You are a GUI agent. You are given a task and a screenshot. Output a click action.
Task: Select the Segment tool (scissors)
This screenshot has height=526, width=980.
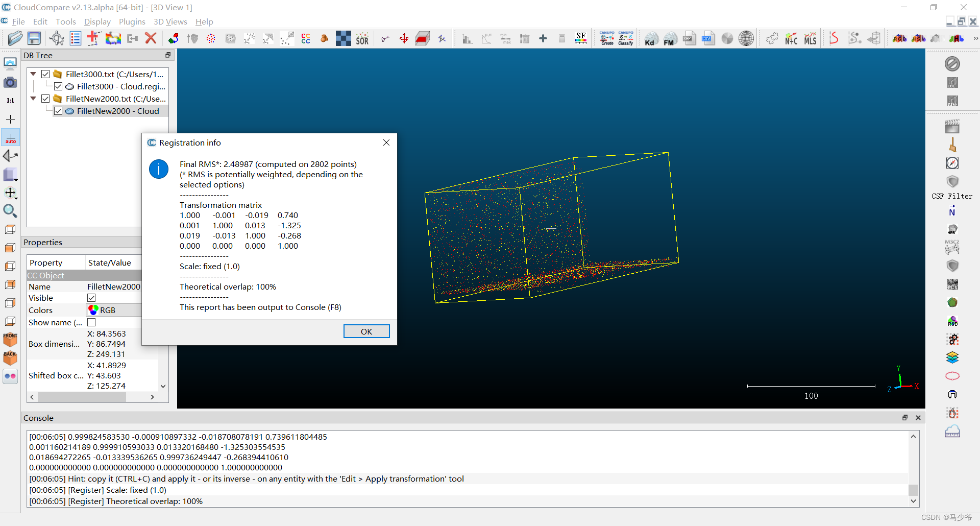coord(385,38)
